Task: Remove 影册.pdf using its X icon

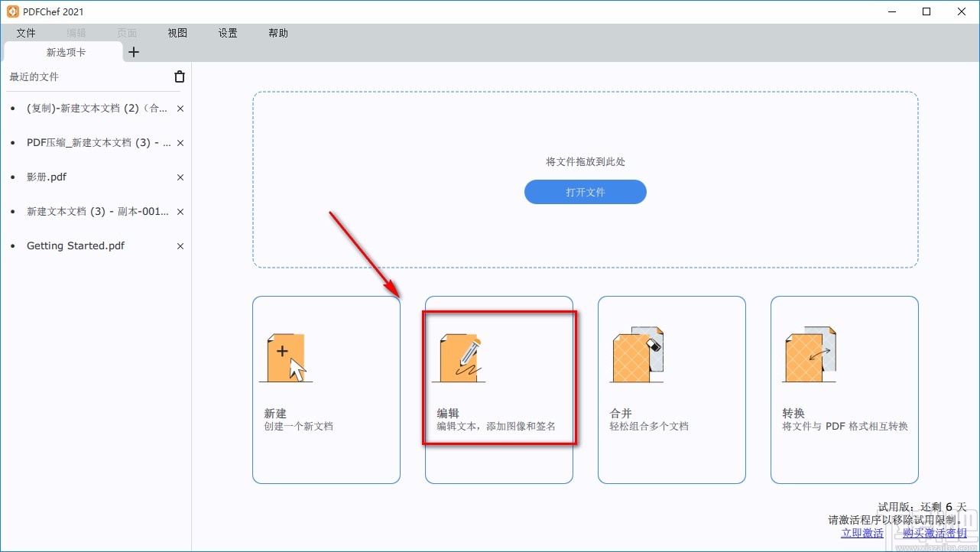Action: [180, 177]
